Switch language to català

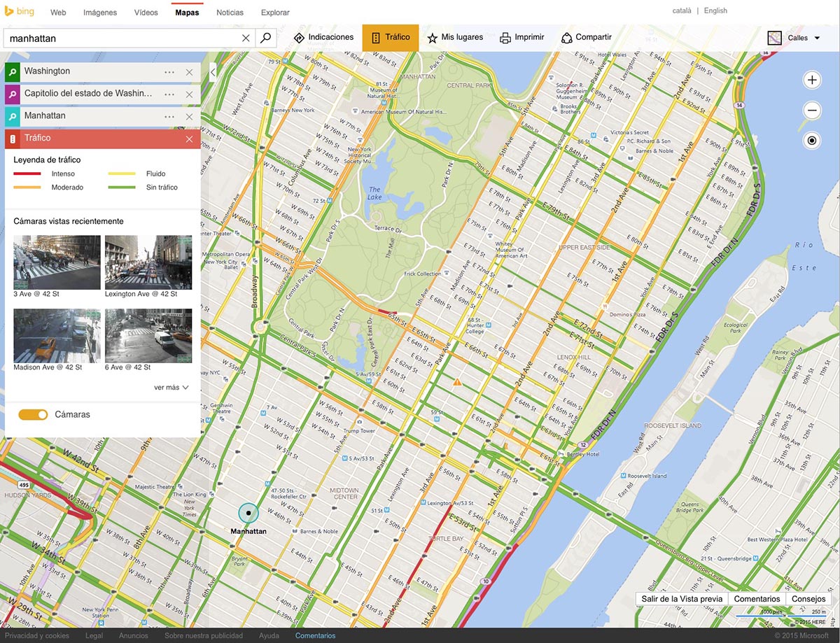point(681,10)
